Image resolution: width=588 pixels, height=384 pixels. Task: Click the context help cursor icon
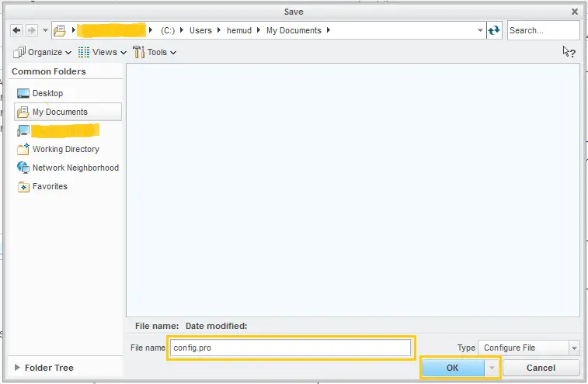[x=569, y=52]
